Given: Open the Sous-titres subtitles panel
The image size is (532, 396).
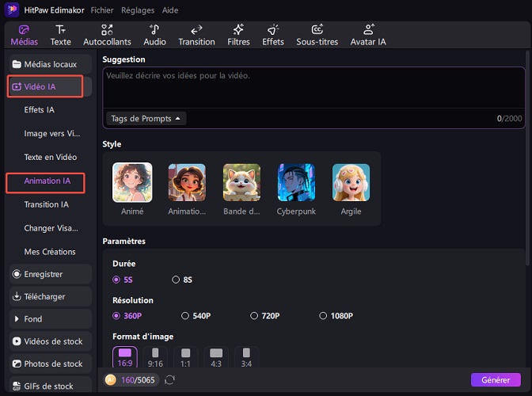Looking at the screenshot, I should pyautogui.click(x=317, y=35).
